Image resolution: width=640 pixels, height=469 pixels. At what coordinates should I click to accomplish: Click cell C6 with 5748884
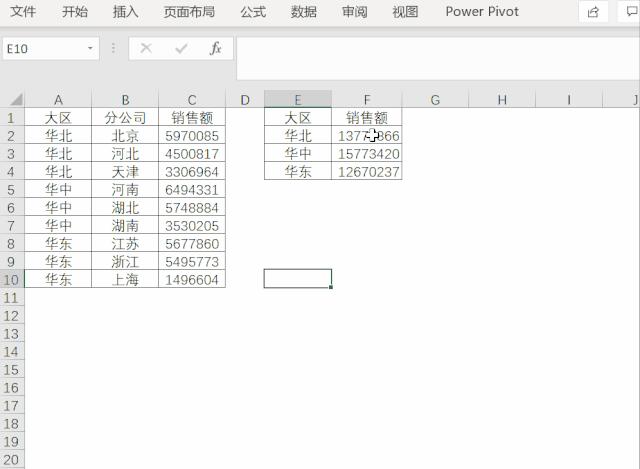[x=192, y=207]
